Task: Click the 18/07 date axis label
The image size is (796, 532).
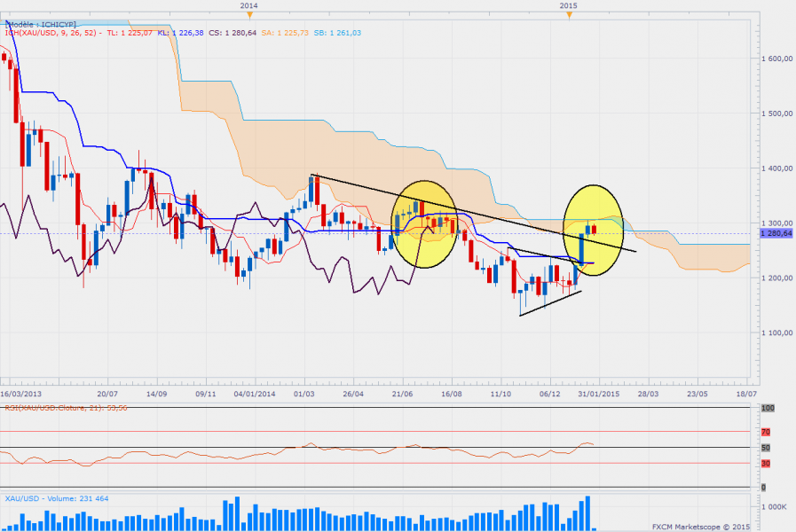Action: pyautogui.click(x=746, y=394)
